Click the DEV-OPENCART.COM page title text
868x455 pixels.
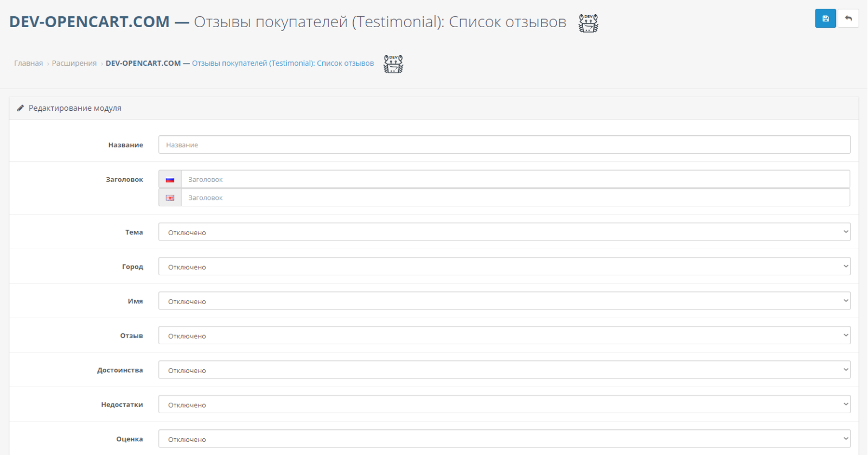90,22
